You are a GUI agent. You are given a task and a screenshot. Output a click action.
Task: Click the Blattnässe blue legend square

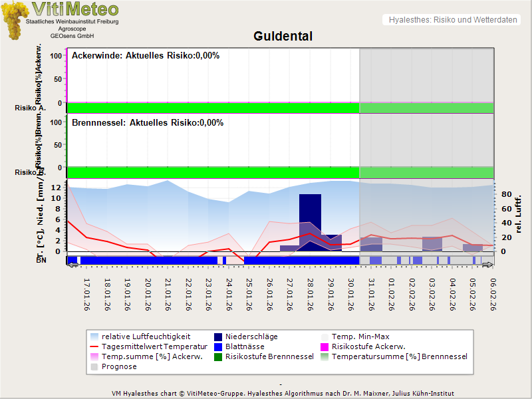(219, 346)
